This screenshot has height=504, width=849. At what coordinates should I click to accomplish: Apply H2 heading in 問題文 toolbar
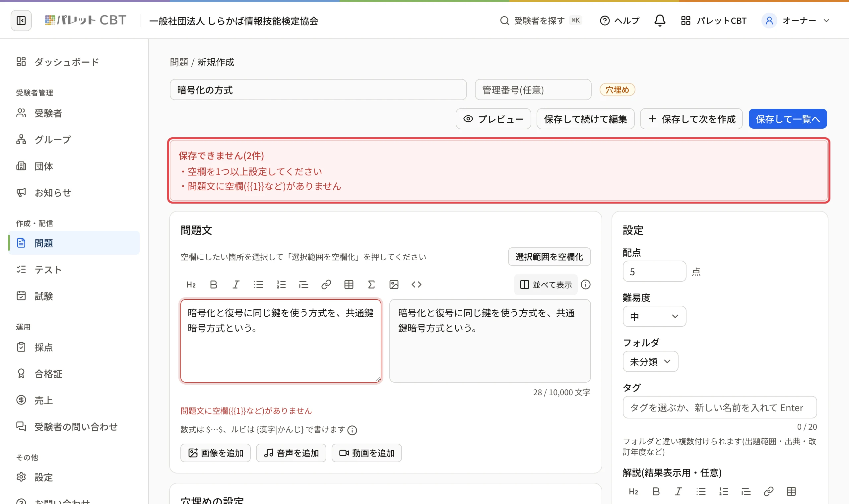191,284
